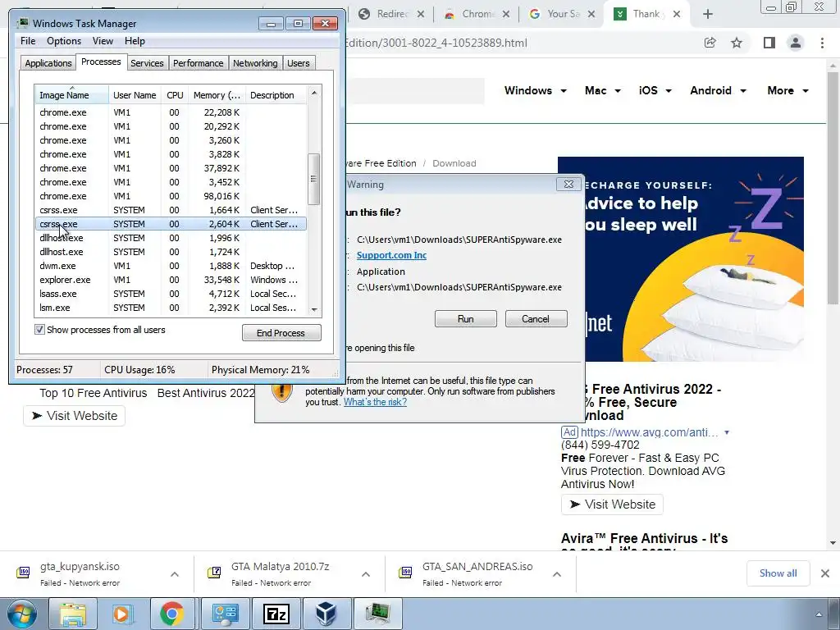Sort by Memory column header

(x=217, y=95)
